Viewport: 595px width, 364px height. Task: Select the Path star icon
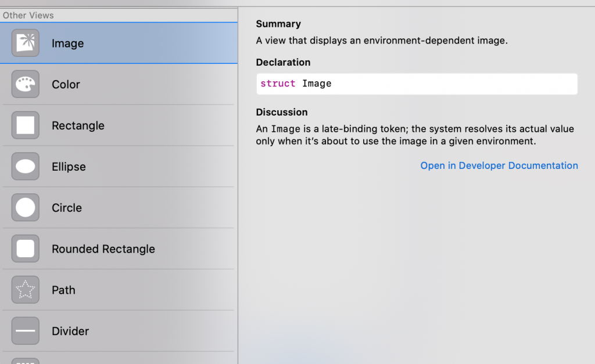pos(26,290)
